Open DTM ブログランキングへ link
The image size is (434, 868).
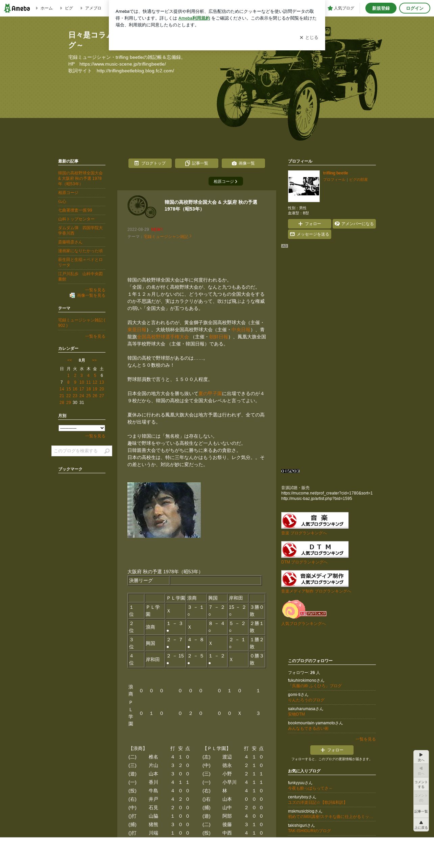coord(304,562)
